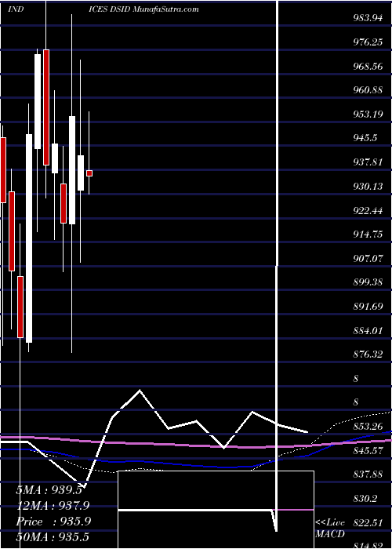Image resolution: width=392 pixels, height=549 pixels.
Task: Select the 899.38 price axis label
Action: click(368, 282)
